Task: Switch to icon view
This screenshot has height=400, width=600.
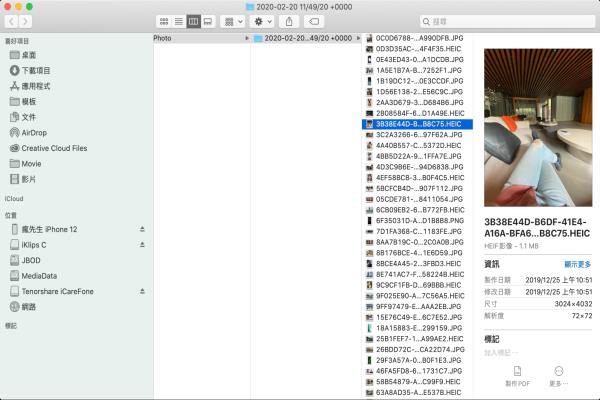Action: click(x=164, y=21)
